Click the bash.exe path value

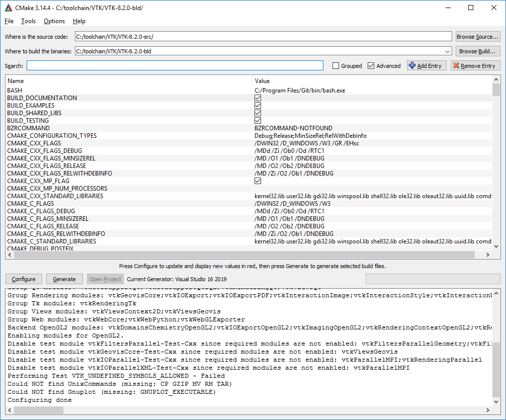[x=300, y=91]
